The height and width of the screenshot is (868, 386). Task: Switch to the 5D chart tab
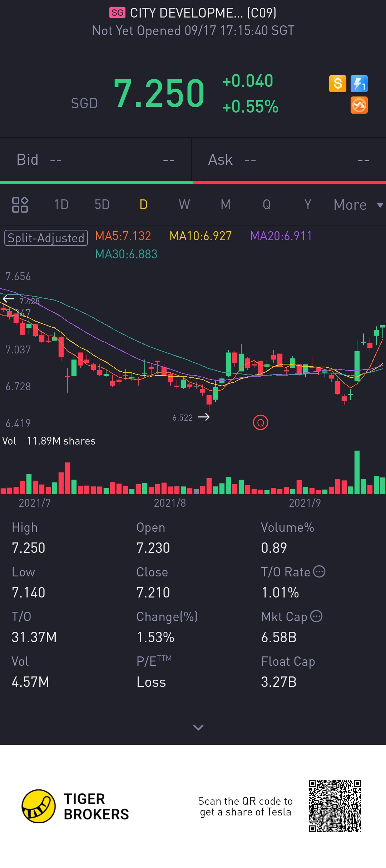point(102,205)
